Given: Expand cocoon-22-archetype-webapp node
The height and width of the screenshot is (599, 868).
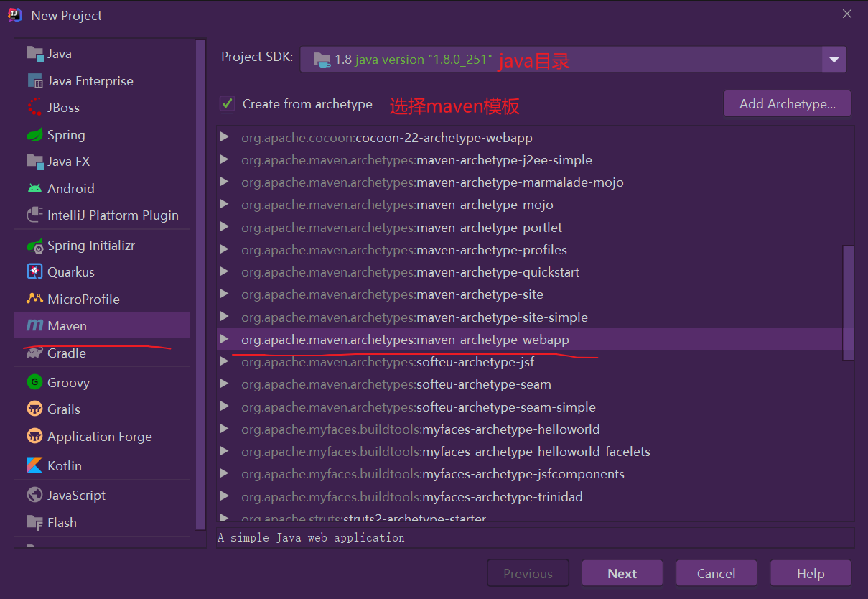Looking at the screenshot, I should click(224, 136).
